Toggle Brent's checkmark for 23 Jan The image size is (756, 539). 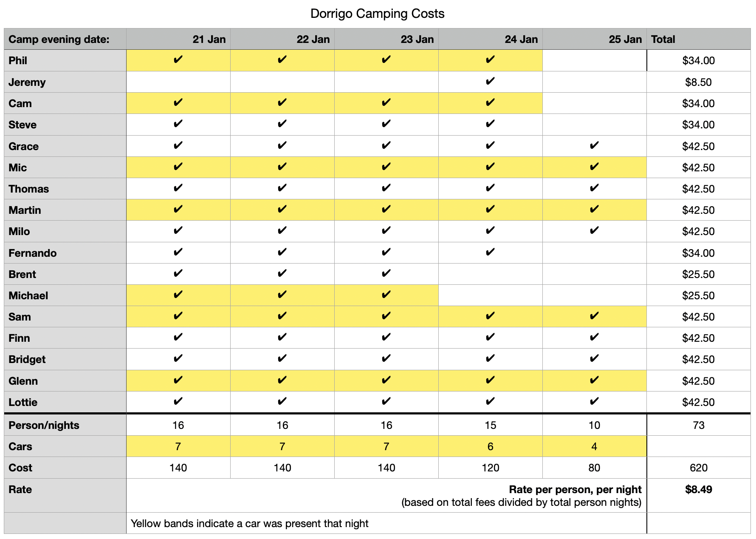pyautogui.click(x=386, y=274)
